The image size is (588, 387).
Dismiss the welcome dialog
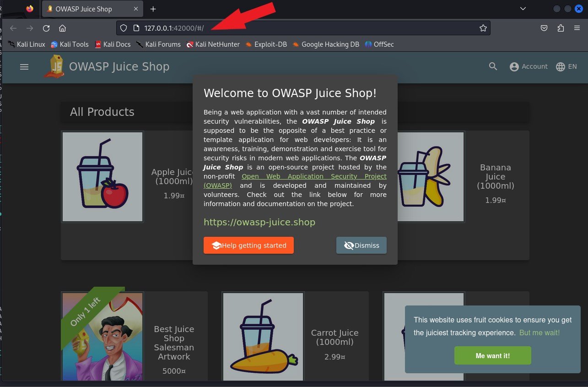tap(361, 245)
